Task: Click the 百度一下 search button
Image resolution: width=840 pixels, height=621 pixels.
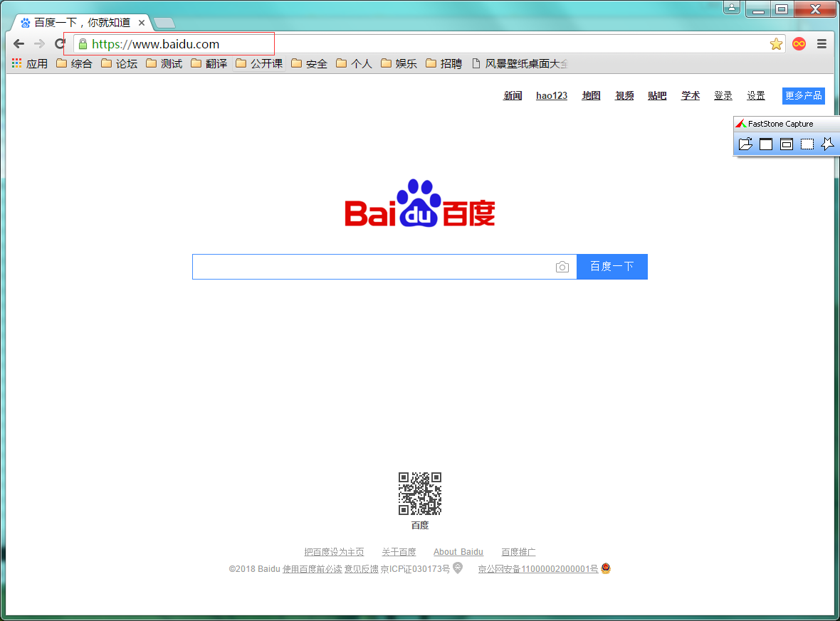Action: pos(611,267)
